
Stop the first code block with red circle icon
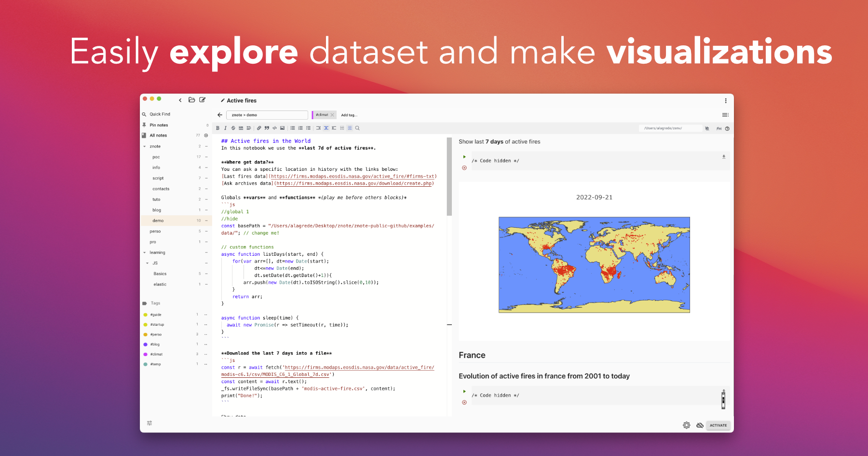coord(464,168)
